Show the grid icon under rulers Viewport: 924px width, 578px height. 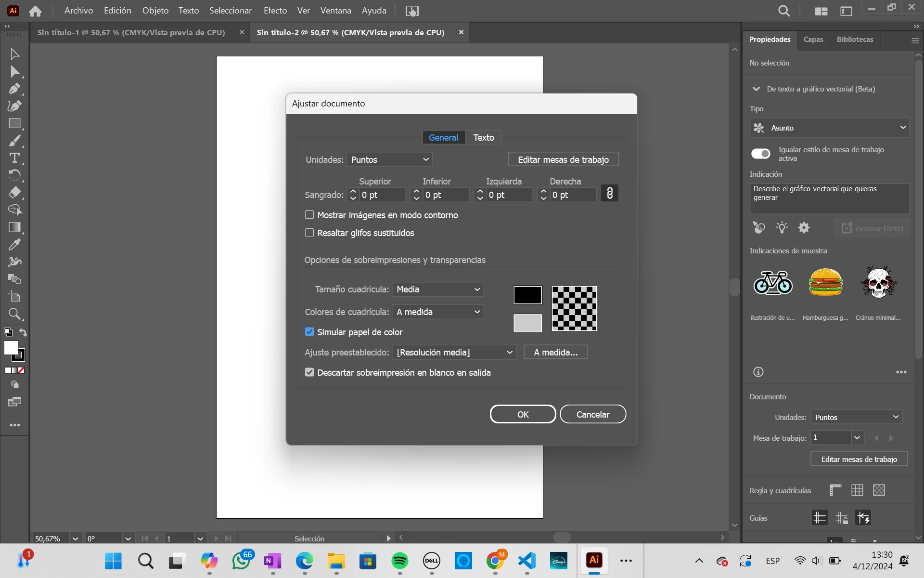tap(857, 490)
